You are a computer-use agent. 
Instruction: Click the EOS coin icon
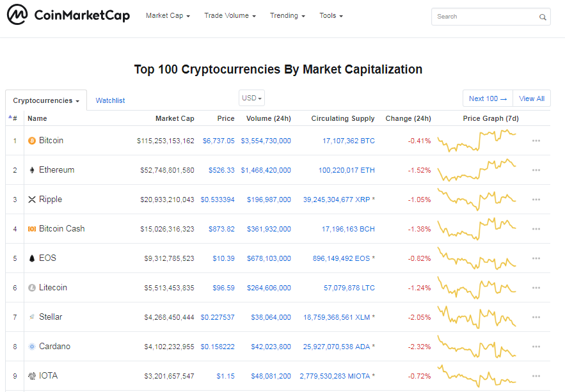pos(32,258)
